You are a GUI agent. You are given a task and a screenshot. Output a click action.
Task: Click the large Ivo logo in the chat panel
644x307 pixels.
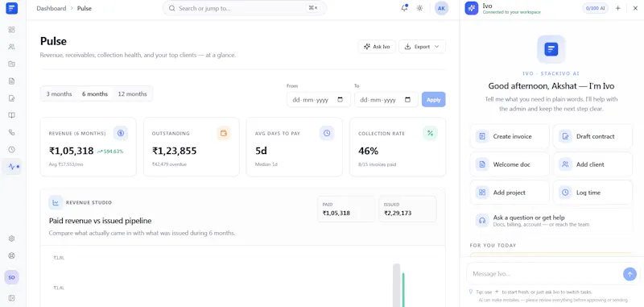pos(551,49)
